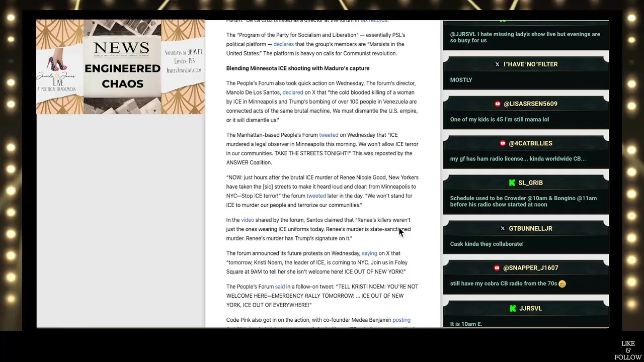Click the username I°HAVE°NO°FILTER
Screen dimensions: 644x362
coord(530,64)
